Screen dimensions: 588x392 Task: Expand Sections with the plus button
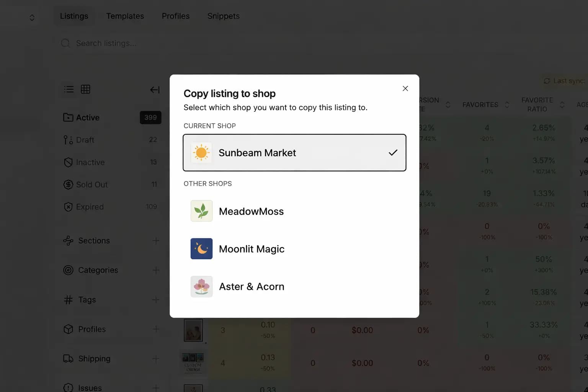coord(156,241)
